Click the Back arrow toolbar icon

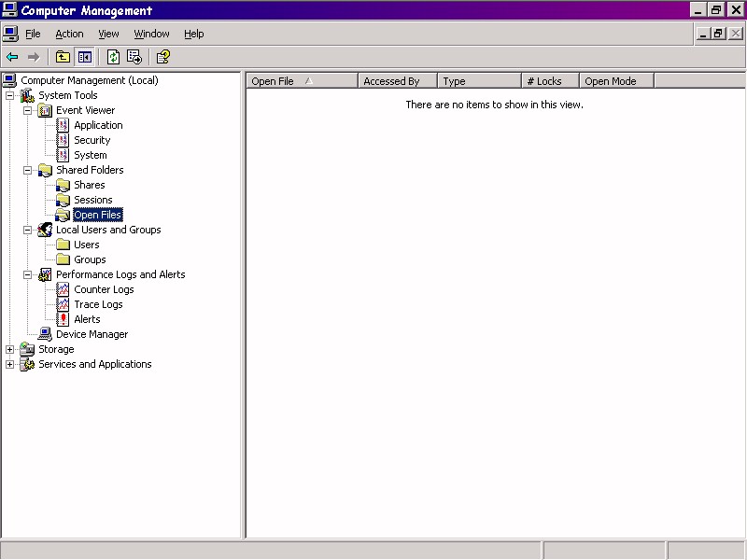[x=12, y=57]
